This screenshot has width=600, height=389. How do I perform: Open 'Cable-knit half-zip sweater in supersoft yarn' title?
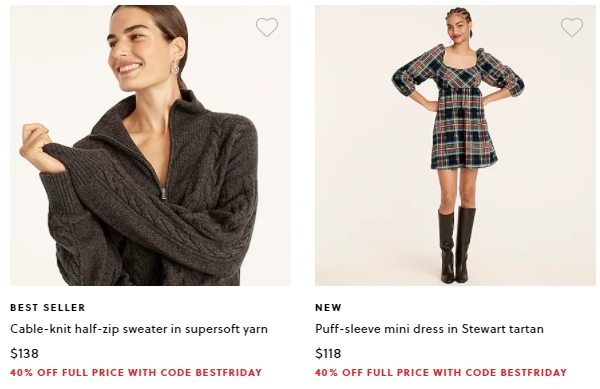click(139, 329)
